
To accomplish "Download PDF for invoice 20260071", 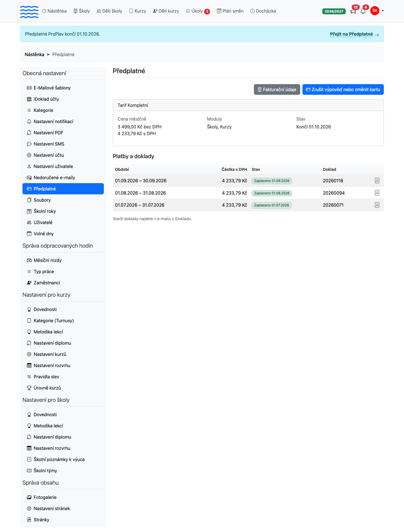I will 377,205.
